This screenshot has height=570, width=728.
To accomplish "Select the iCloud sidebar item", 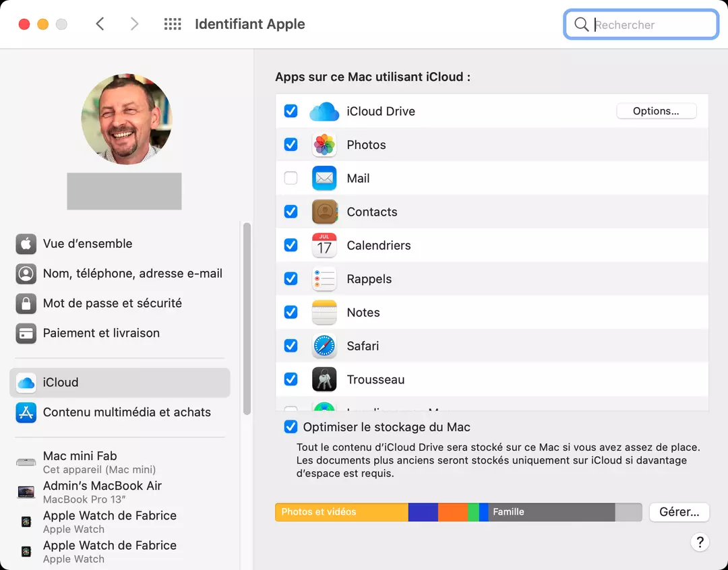I will (x=120, y=383).
